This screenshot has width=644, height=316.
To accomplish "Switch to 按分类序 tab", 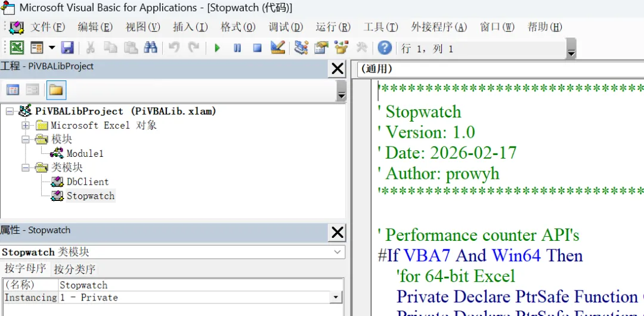I will (x=75, y=269).
